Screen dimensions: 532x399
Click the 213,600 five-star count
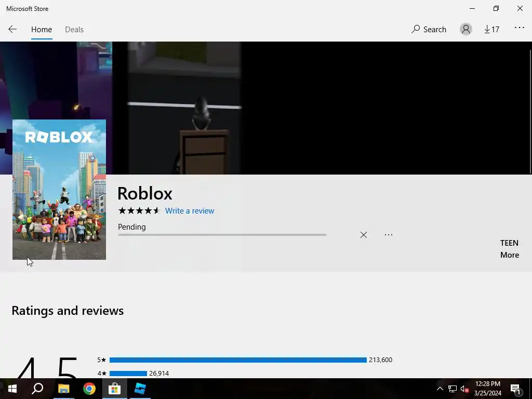tap(380, 360)
